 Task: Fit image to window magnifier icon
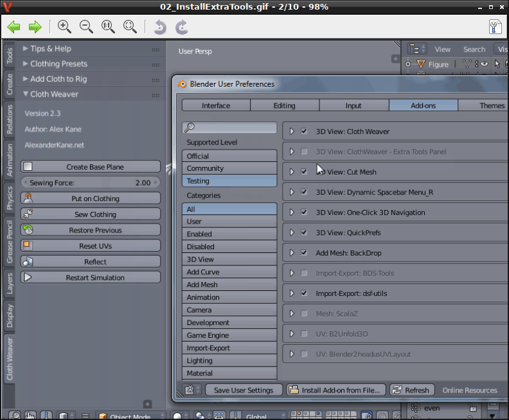[130, 26]
